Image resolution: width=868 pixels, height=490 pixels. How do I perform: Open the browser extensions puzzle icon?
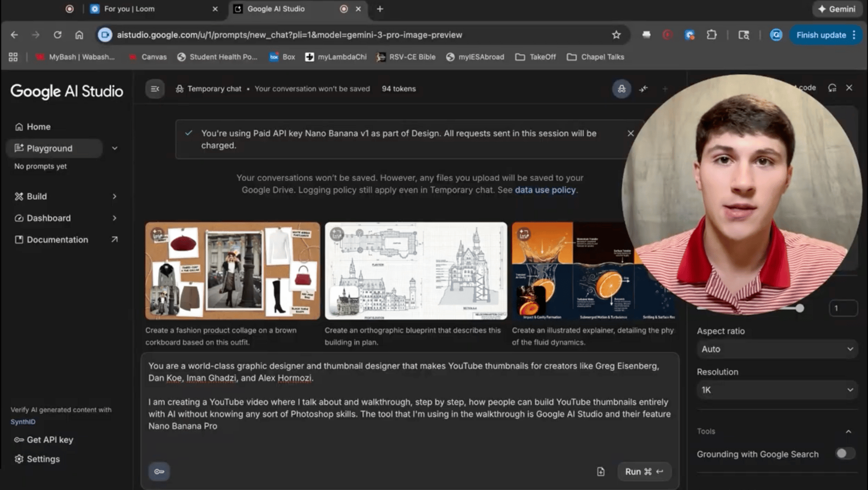point(712,35)
